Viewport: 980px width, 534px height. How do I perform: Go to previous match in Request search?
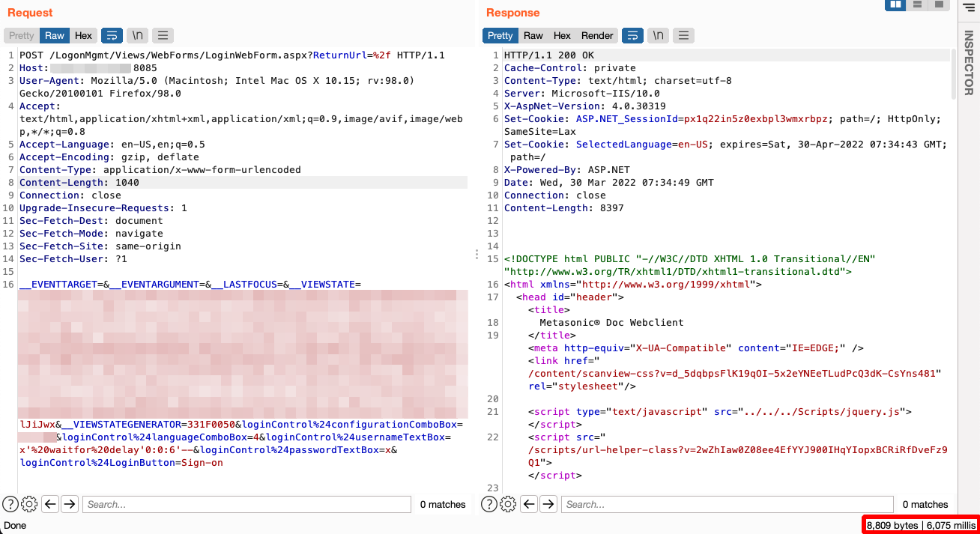pyautogui.click(x=50, y=504)
